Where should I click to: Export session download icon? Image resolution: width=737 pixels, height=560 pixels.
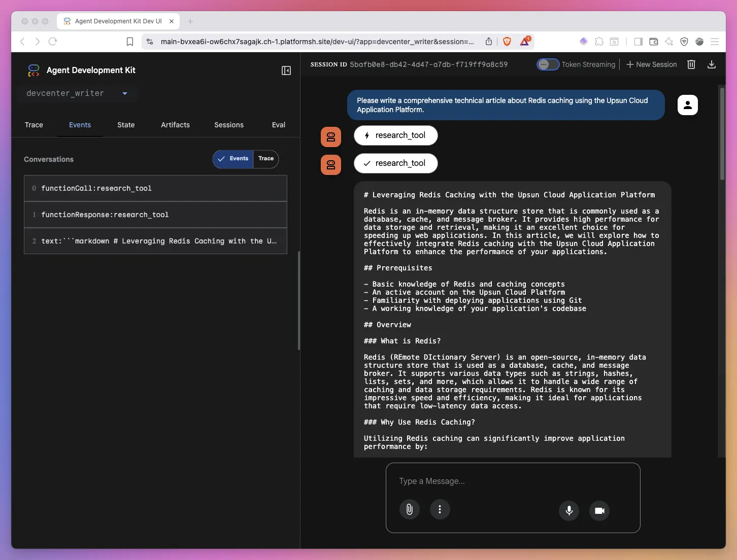[x=712, y=64]
